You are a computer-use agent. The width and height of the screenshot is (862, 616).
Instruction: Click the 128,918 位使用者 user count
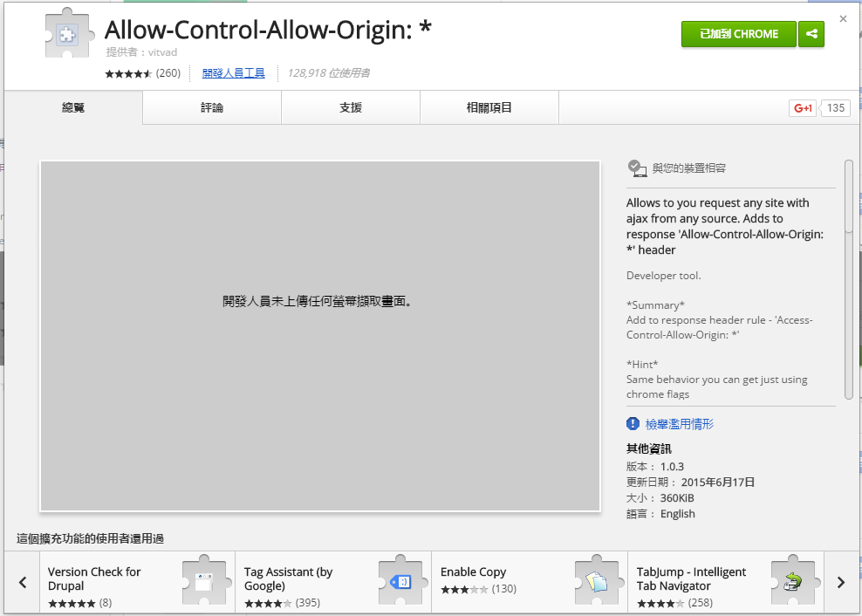point(328,73)
